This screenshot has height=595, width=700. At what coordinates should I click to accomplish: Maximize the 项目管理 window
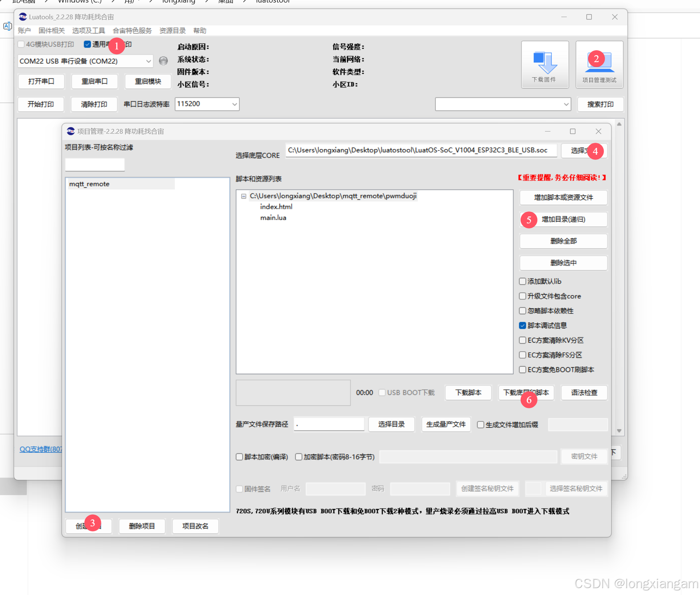click(x=573, y=131)
